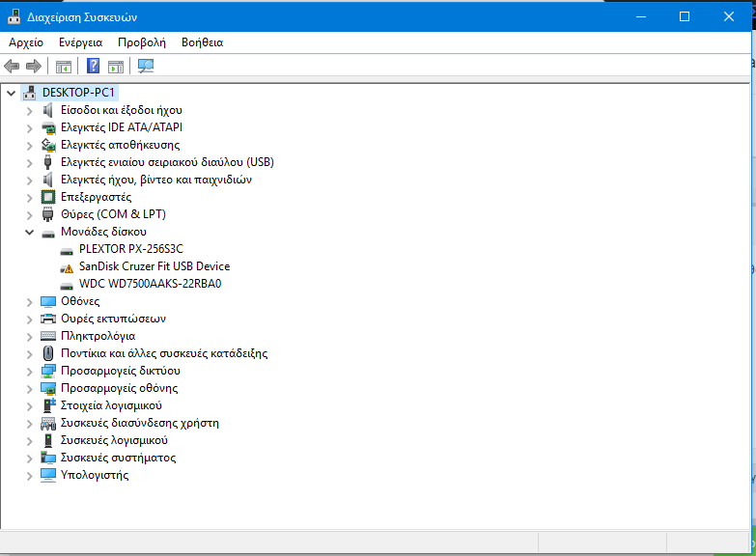Image resolution: width=756 pixels, height=556 pixels.
Task: Select Ποντίκια και άλλες συσκευές κατάδειξης
Action: pyautogui.click(x=164, y=353)
